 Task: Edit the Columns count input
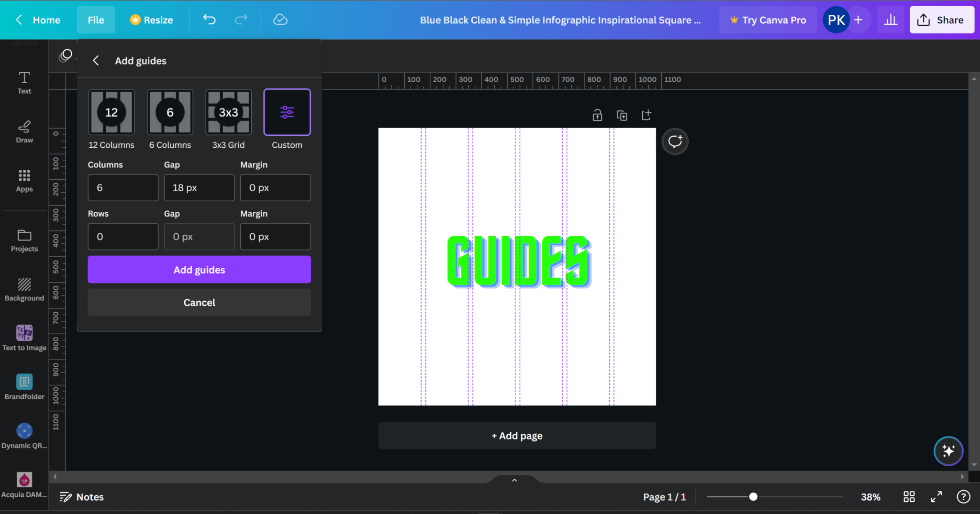point(122,187)
